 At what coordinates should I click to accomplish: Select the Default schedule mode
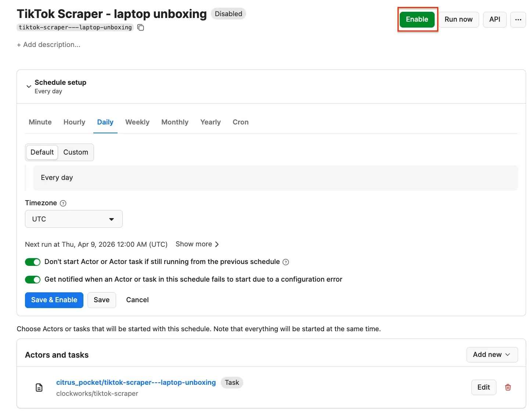pyautogui.click(x=42, y=152)
